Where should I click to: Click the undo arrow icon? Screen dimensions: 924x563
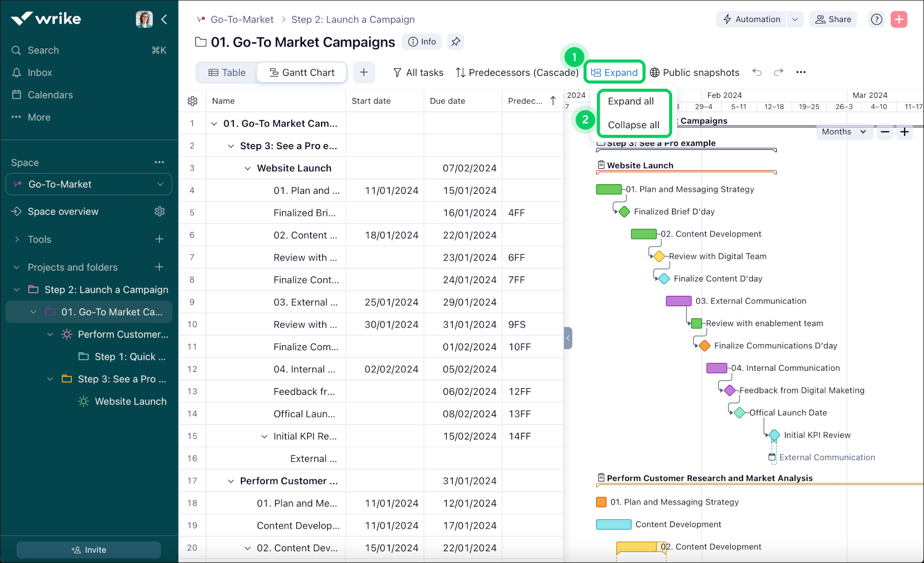(x=757, y=72)
